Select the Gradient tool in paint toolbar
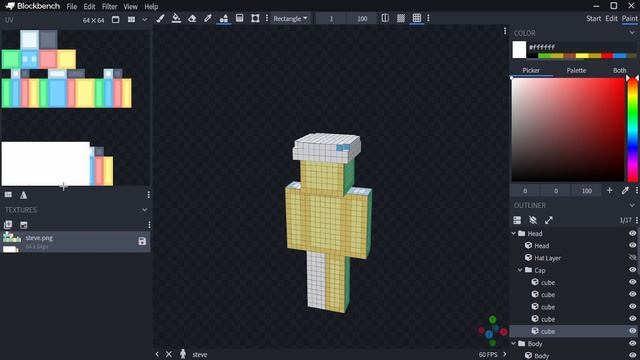The image size is (640, 360). click(x=240, y=18)
